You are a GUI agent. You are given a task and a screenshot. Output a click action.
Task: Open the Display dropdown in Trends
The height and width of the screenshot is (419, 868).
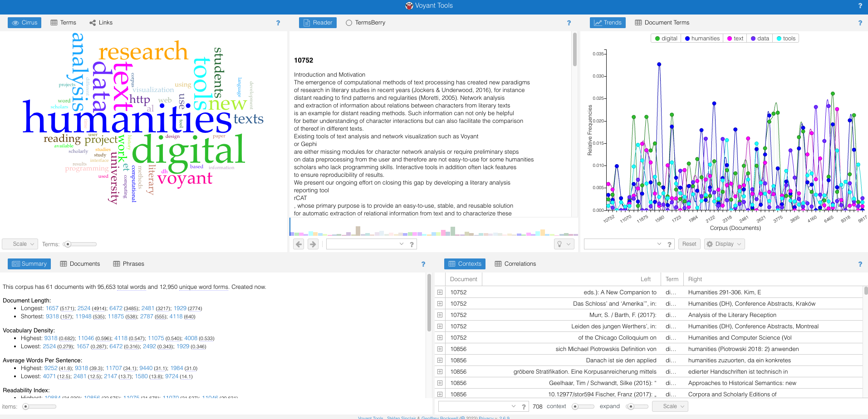click(x=724, y=244)
